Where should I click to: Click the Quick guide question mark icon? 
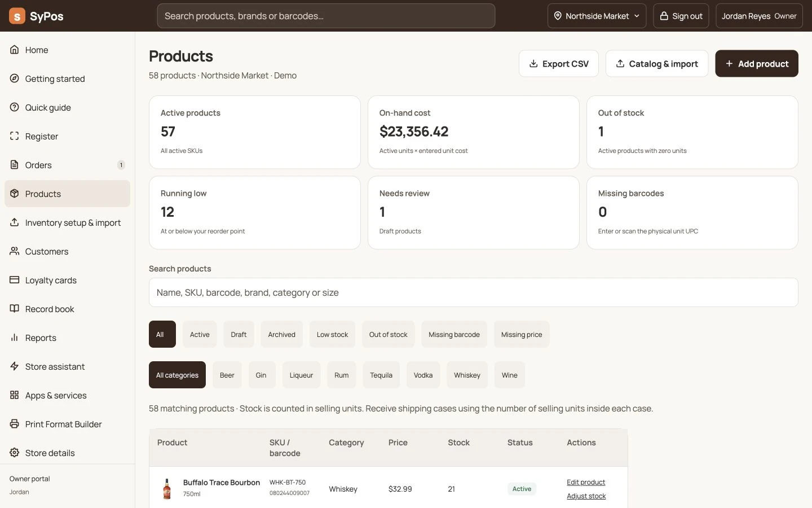tap(15, 107)
